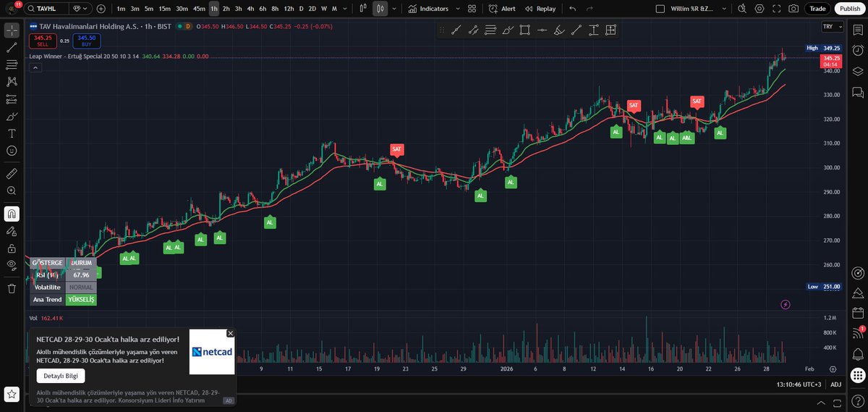The image size is (868, 412).
Task: Expand the more timeframes dropdown arrow
Action: (x=344, y=9)
